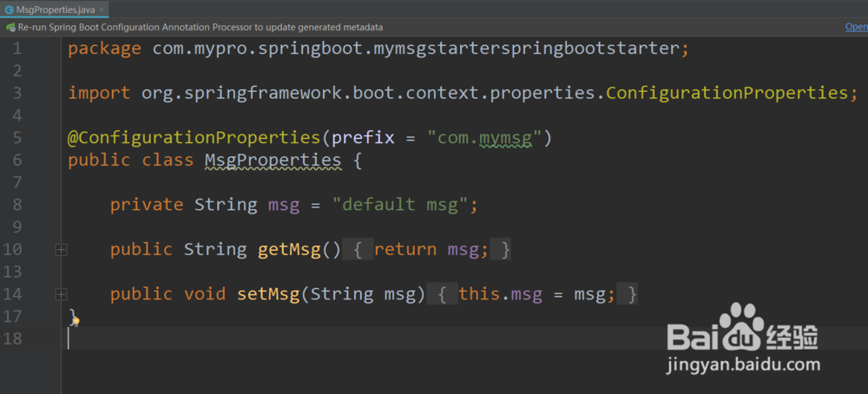
Task: Click the folded '}' placeholder after this.msg = msg;
Action: click(628, 294)
